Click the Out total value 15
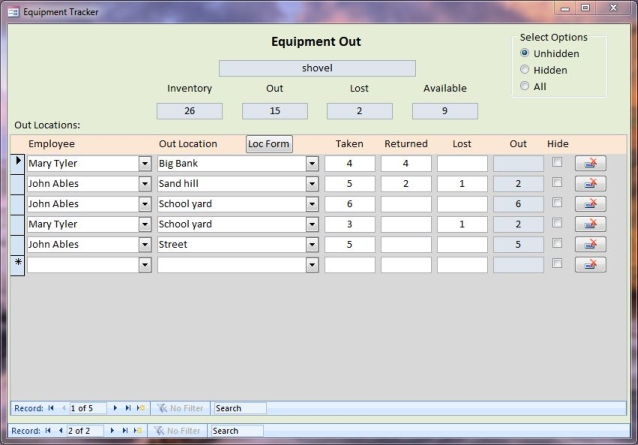 (275, 111)
